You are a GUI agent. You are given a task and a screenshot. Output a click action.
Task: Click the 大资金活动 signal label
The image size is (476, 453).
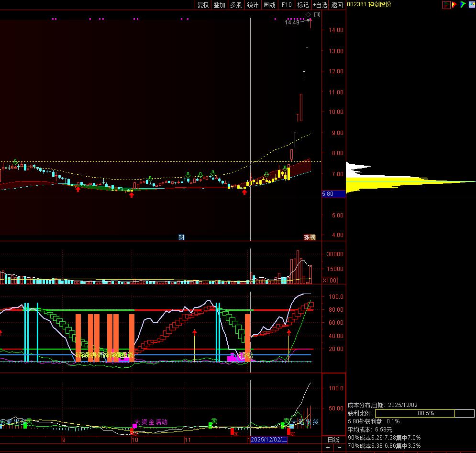151,422
